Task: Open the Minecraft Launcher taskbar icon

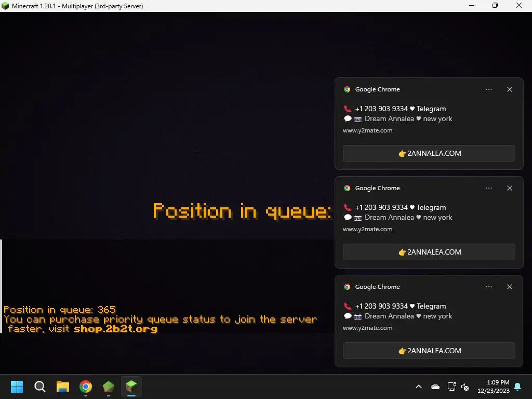Action: (x=109, y=387)
